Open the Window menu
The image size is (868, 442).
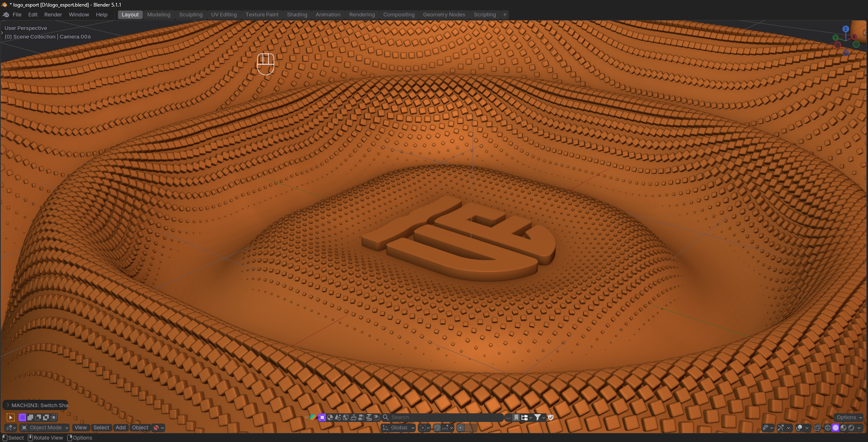click(x=79, y=15)
